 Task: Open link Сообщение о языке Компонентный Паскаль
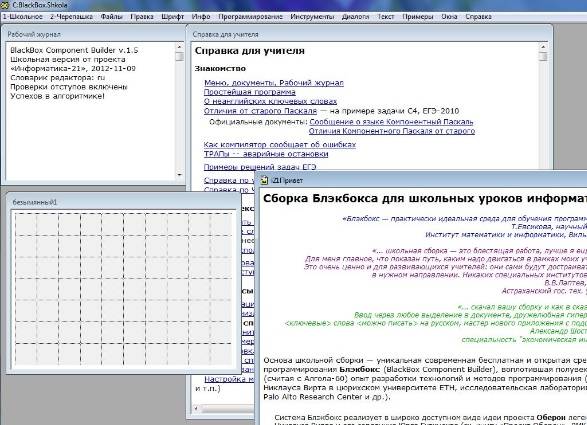[x=391, y=122]
